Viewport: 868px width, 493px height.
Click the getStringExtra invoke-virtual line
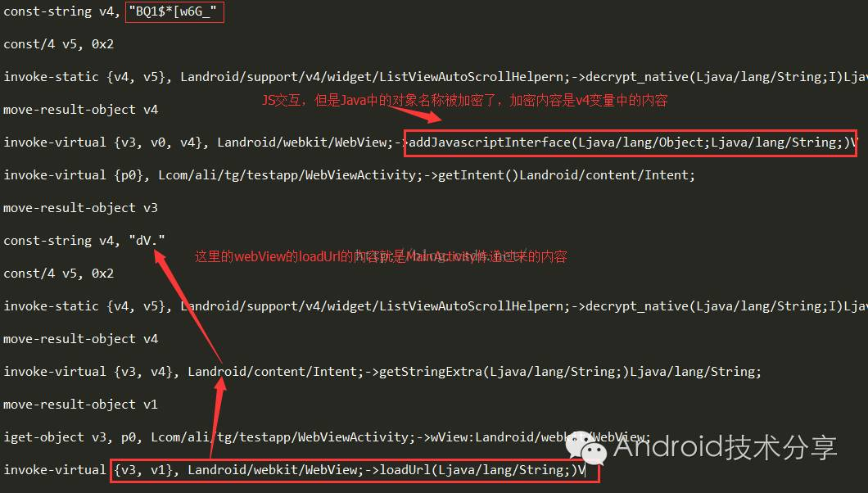coord(382,372)
